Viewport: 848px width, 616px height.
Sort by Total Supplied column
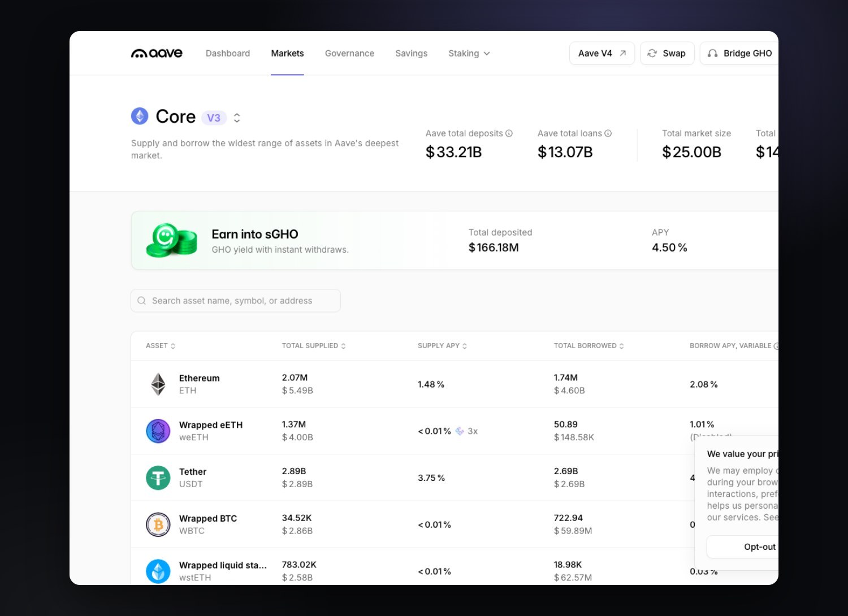coord(314,346)
